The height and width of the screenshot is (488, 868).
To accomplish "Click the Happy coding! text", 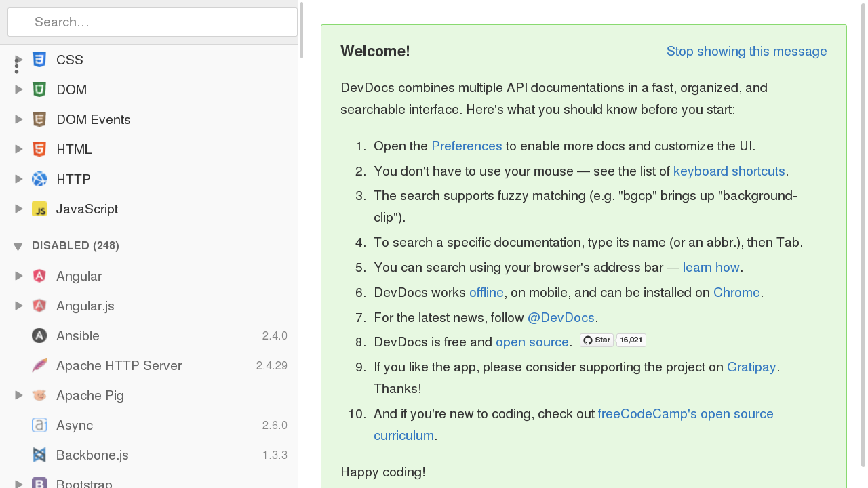I will pos(383,472).
